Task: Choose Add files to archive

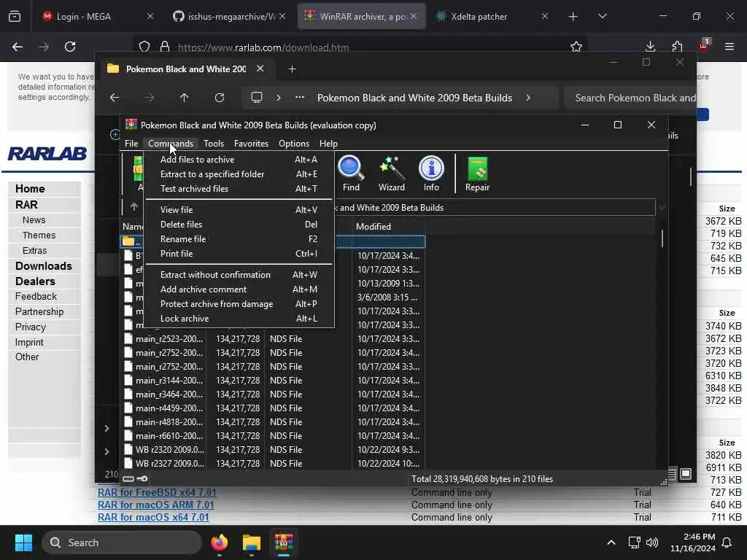Action: 239,160
